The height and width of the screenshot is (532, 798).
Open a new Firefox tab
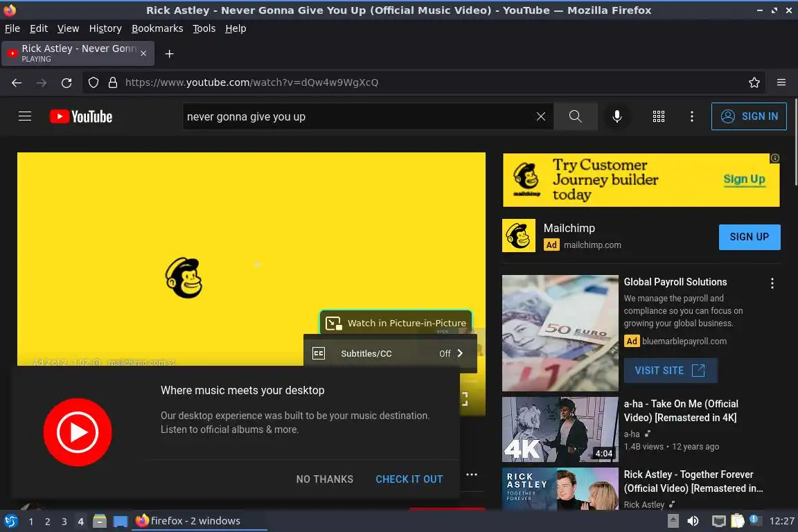pos(170,54)
